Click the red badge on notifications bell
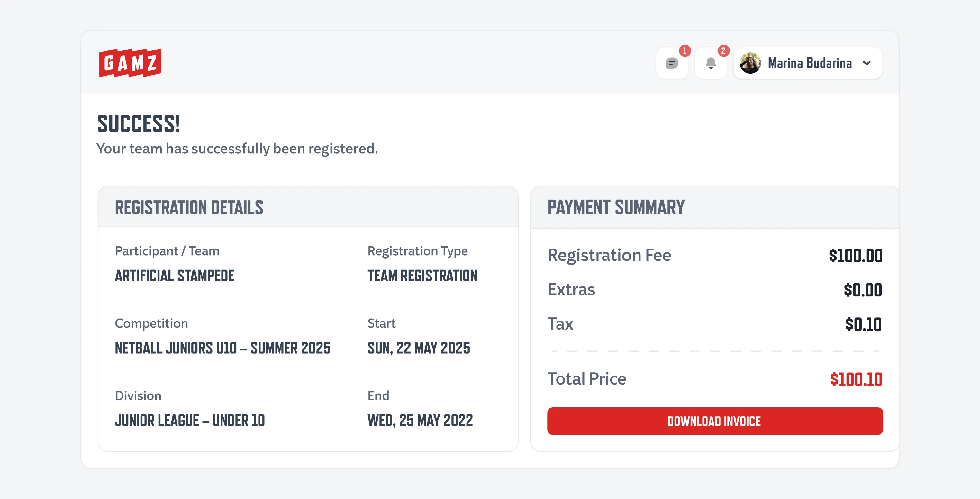Image resolution: width=980 pixels, height=499 pixels. pos(724,50)
